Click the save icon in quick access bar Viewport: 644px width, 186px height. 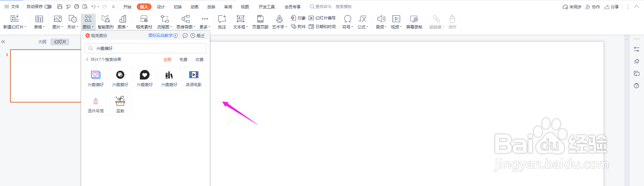tap(59, 7)
